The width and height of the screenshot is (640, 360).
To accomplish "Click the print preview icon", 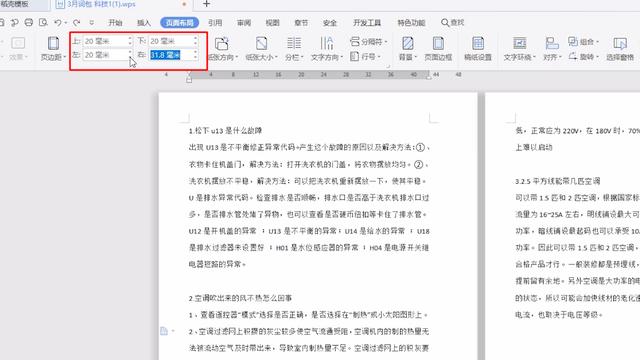I will (43, 22).
